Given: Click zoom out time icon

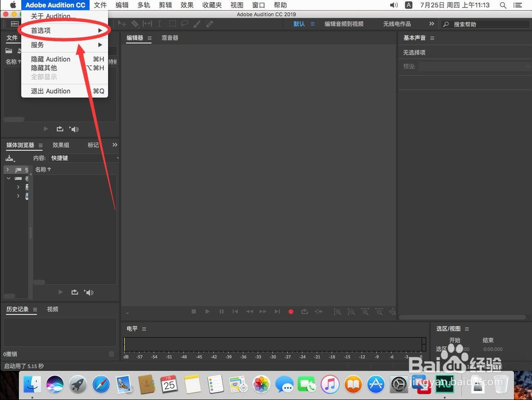Looking at the screenshot, I should click(379, 312).
